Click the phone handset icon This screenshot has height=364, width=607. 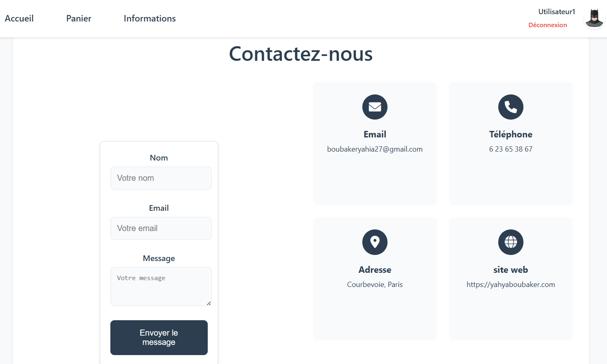coord(510,107)
